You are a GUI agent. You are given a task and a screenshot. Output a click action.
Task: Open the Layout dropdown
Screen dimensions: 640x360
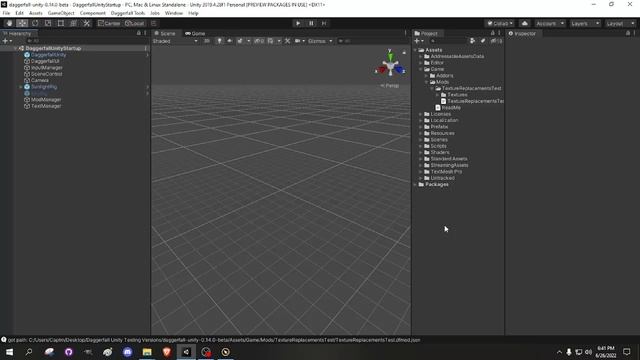click(x=620, y=23)
